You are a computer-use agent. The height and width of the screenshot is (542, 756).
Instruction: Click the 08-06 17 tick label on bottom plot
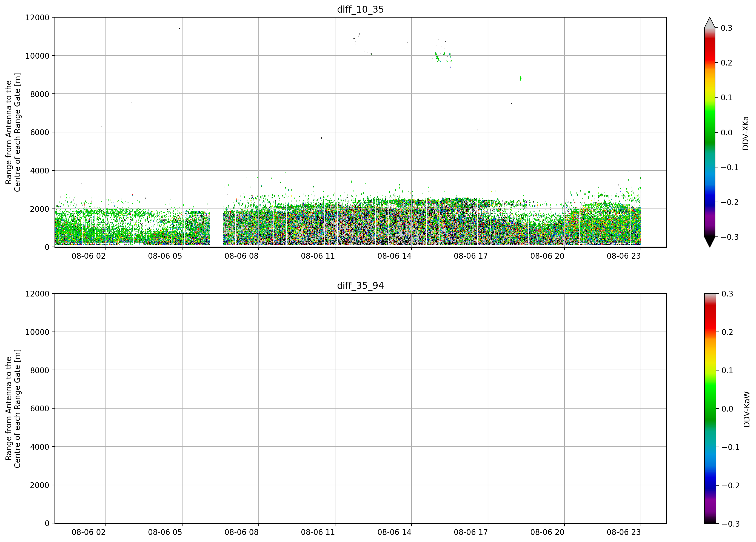pos(471,532)
